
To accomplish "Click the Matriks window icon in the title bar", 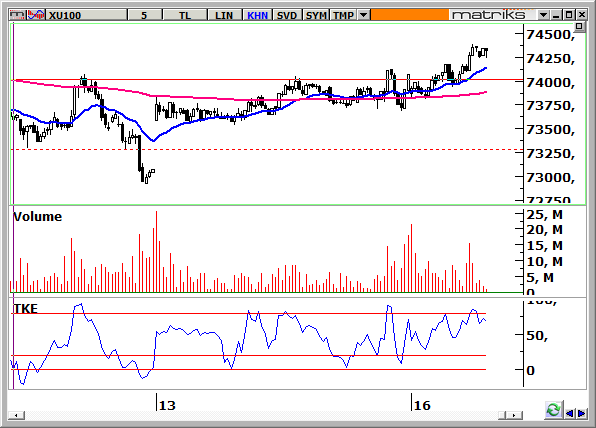I will tap(17, 15).
